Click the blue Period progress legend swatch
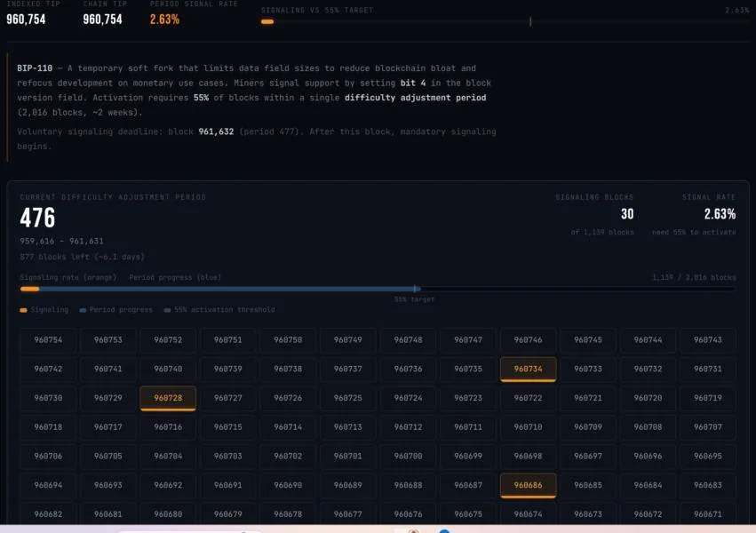This screenshot has width=756, height=533. (83, 310)
